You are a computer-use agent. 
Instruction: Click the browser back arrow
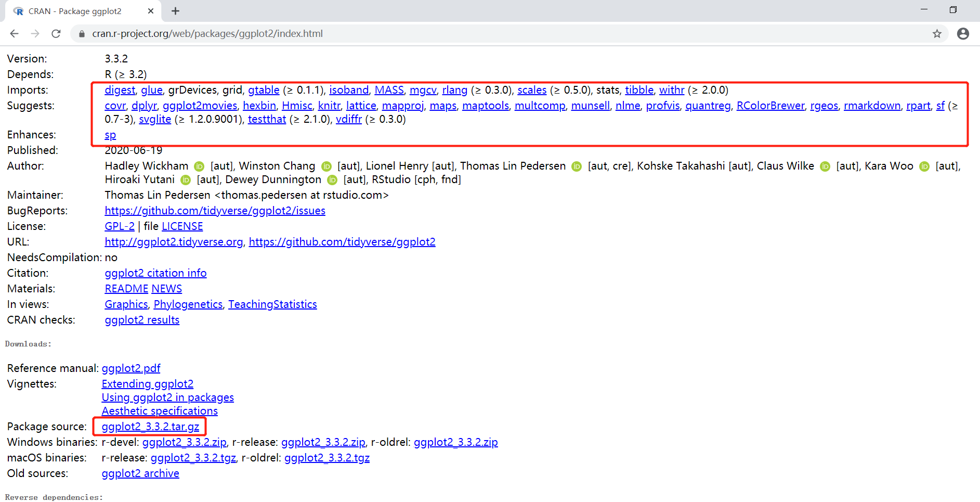14,34
